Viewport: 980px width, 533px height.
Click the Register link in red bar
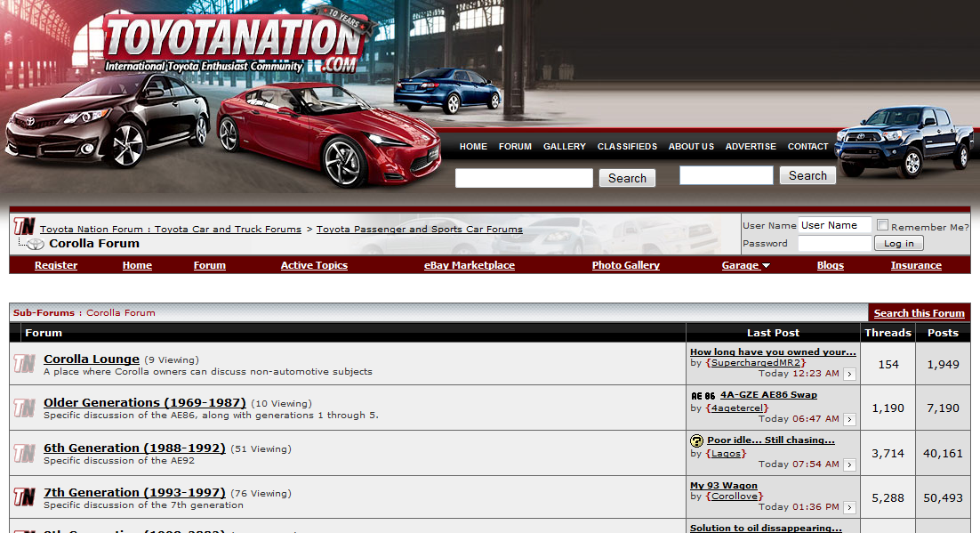(x=56, y=265)
